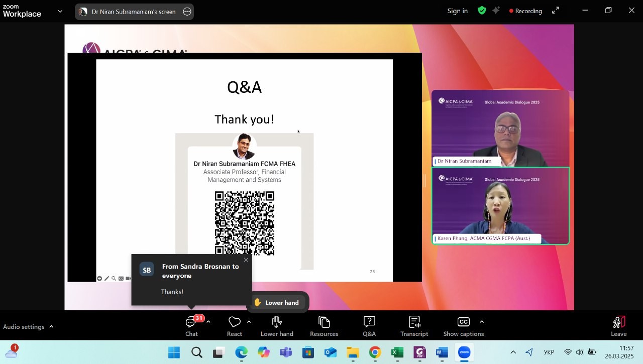The width and height of the screenshot is (643, 364).
Task: Open Microsoft Edge from taskbar
Action: (241, 353)
